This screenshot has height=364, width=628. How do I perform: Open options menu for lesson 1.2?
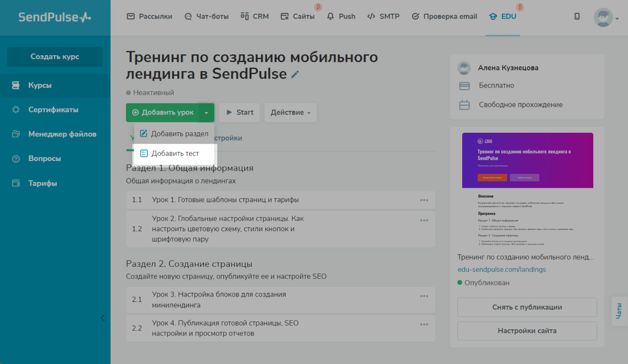[424, 220]
